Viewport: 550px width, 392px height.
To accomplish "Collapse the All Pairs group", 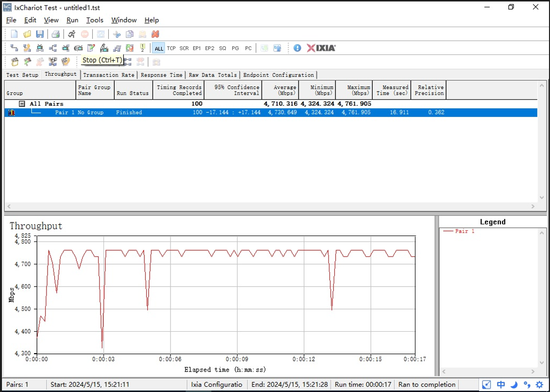I will 22,104.
